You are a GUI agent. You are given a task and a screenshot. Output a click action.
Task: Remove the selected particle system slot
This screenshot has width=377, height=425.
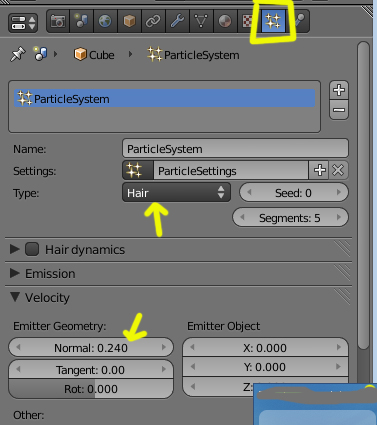pyautogui.click(x=339, y=110)
